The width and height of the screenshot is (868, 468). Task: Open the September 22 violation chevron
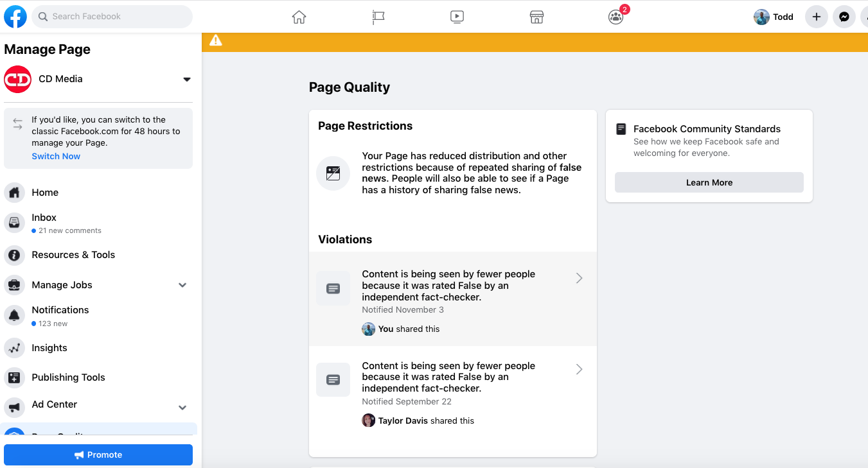click(x=579, y=369)
